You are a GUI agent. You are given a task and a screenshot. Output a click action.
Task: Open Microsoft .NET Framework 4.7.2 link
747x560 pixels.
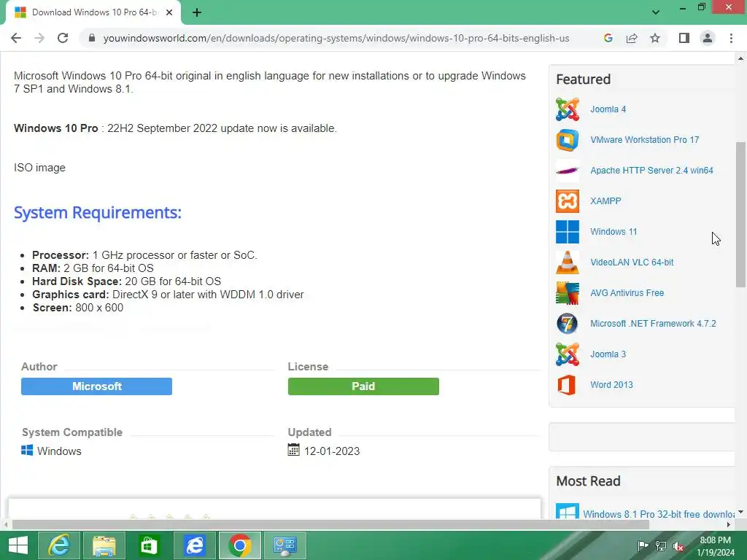(x=653, y=324)
